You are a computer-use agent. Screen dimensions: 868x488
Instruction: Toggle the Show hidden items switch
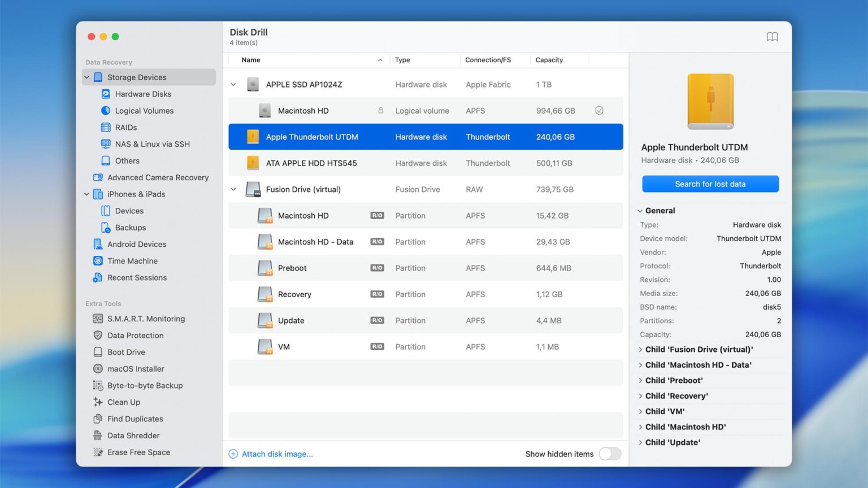click(609, 454)
